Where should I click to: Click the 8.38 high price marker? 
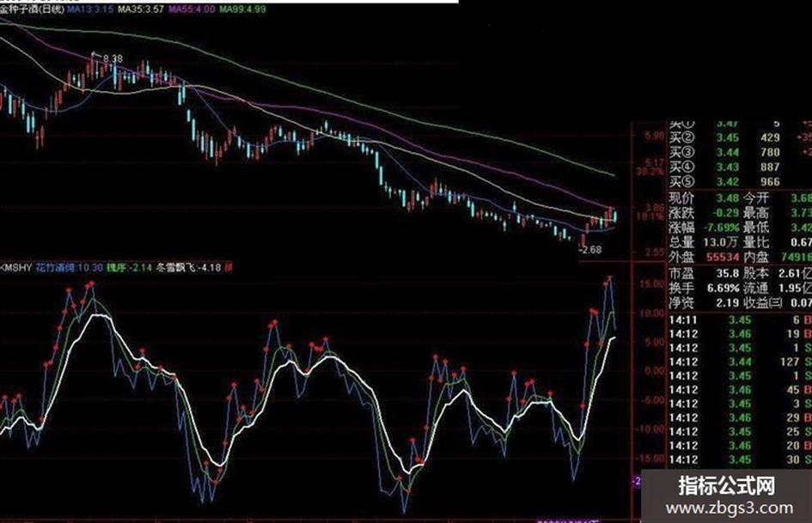coord(113,58)
